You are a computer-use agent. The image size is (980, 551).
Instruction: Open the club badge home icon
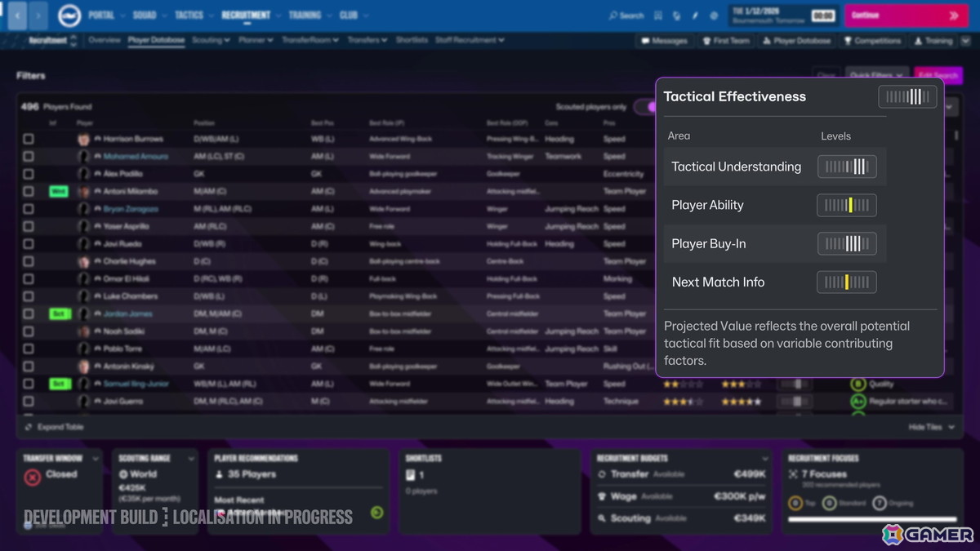69,16
